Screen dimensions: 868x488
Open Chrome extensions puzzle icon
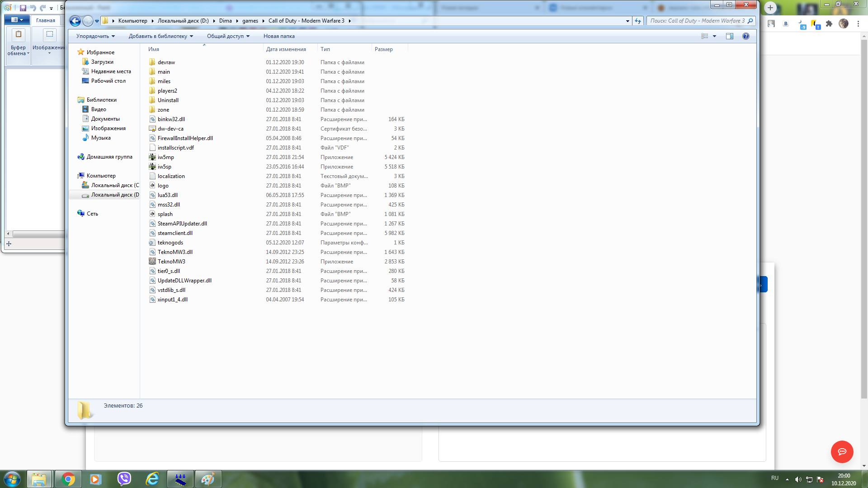(829, 24)
